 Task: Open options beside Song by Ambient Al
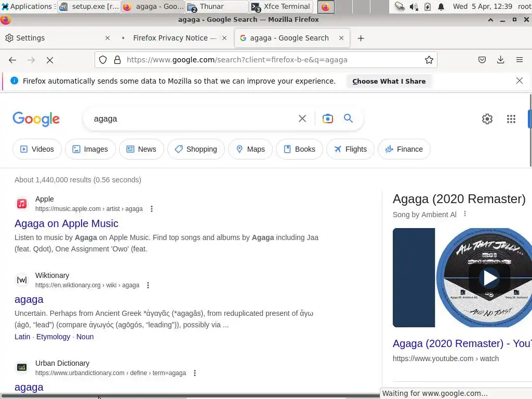(465, 214)
